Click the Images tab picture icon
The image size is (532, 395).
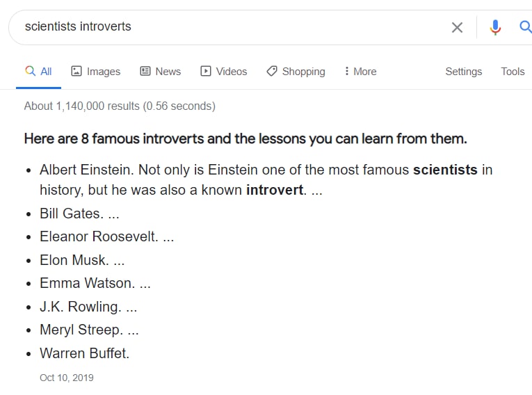click(x=76, y=71)
